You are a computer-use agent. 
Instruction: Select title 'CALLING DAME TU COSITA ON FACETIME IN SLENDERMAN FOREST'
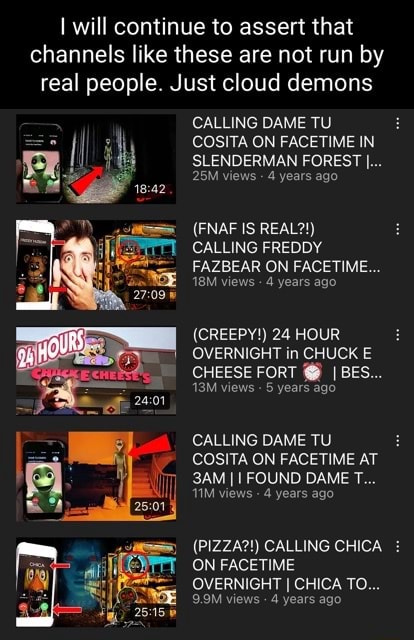point(287,142)
